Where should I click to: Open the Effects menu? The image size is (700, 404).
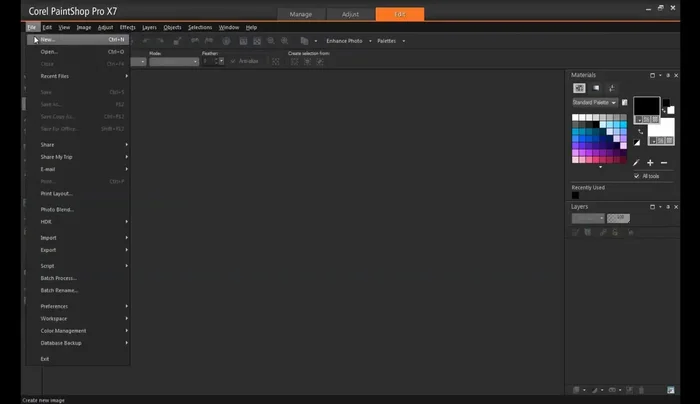(128, 27)
